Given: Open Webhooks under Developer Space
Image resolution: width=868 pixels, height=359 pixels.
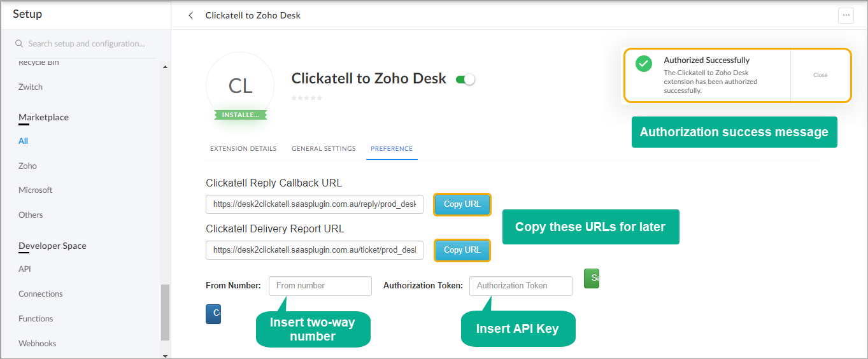Looking at the screenshot, I should click(x=38, y=344).
